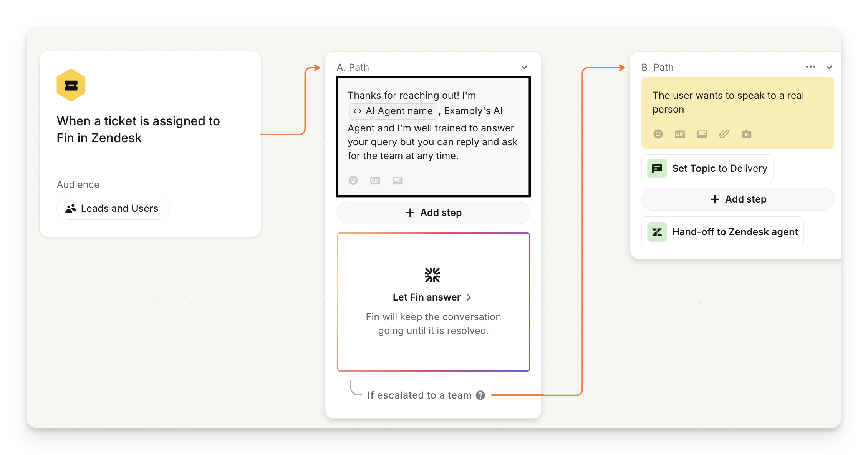This screenshot has width=868, height=455.
Task: Add GIF to Path B note
Action: [x=680, y=134]
